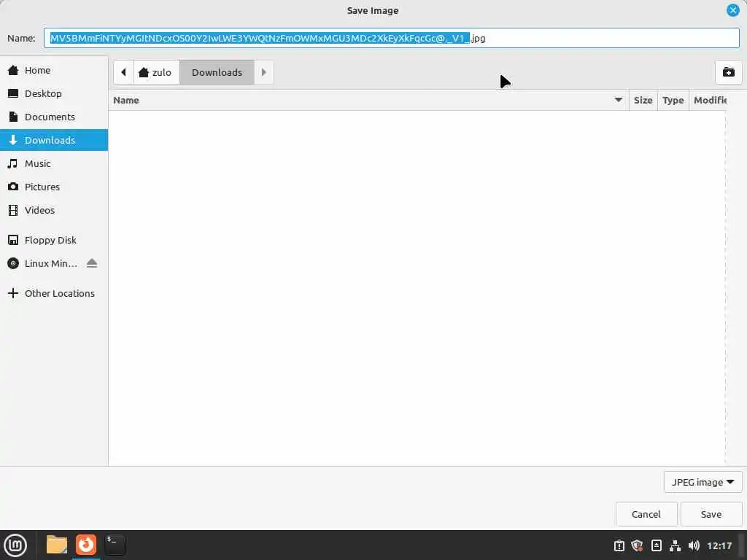
Task: Click the Save button
Action: (711, 514)
